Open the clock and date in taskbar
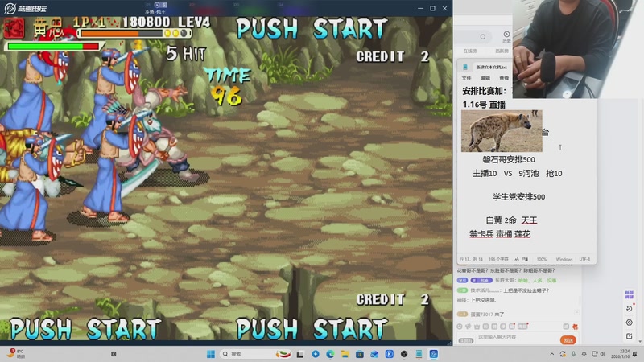This screenshot has height=362, width=644. tap(620, 354)
